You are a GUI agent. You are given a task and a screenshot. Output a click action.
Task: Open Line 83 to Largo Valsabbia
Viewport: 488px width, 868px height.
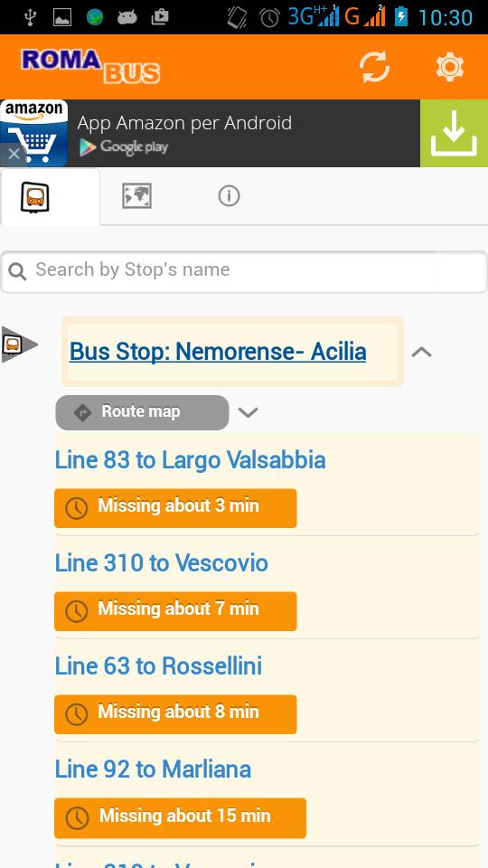point(190,460)
